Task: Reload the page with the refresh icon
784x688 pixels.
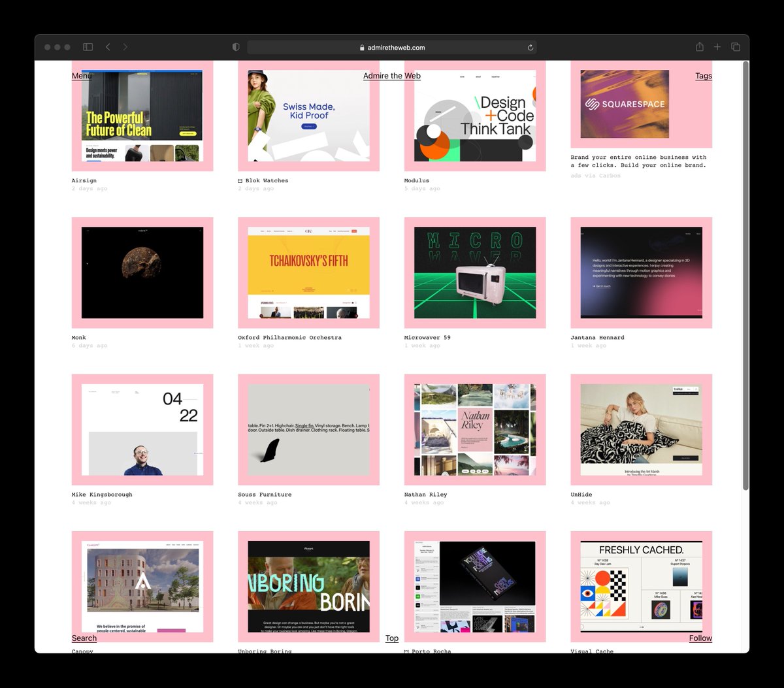Action: (531, 47)
